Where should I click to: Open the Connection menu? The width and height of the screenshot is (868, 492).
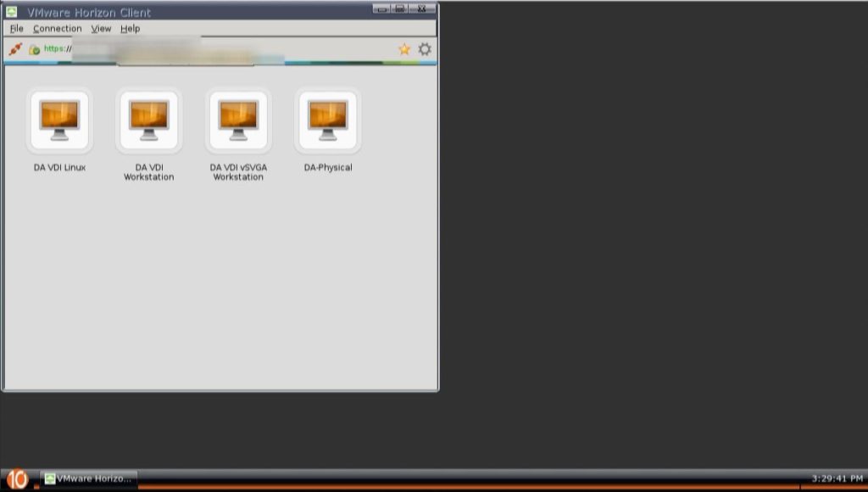tap(57, 28)
